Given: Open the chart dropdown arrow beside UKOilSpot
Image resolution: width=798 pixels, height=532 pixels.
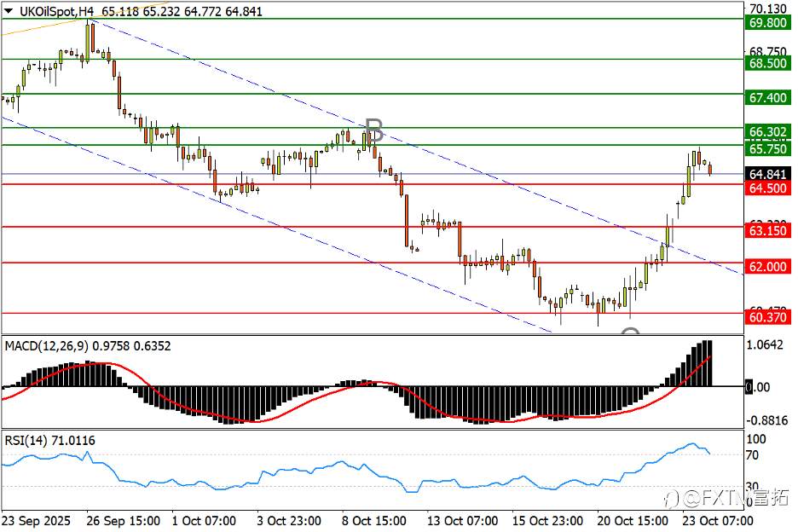Looking at the screenshot, I should pyautogui.click(x=9, y=11).
